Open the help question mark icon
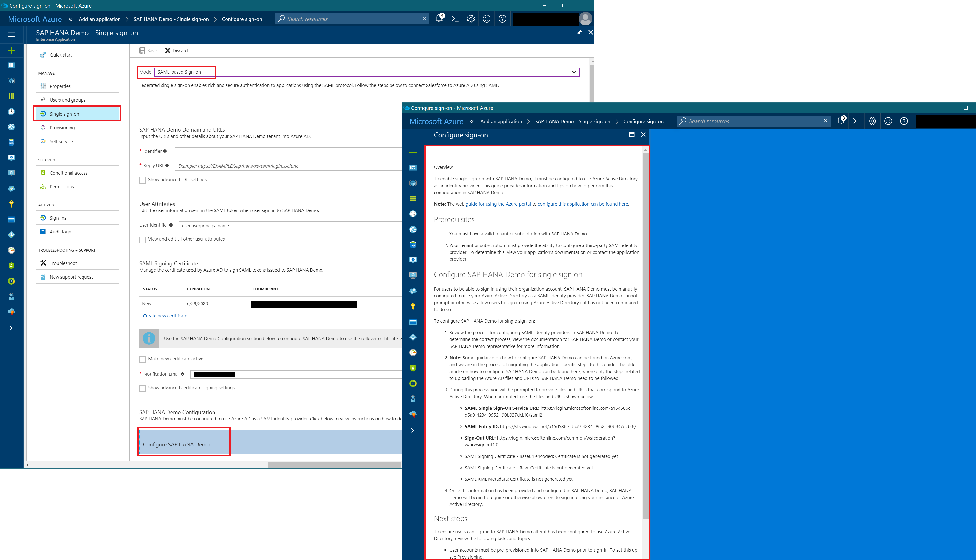 click(x=502, y=19)
